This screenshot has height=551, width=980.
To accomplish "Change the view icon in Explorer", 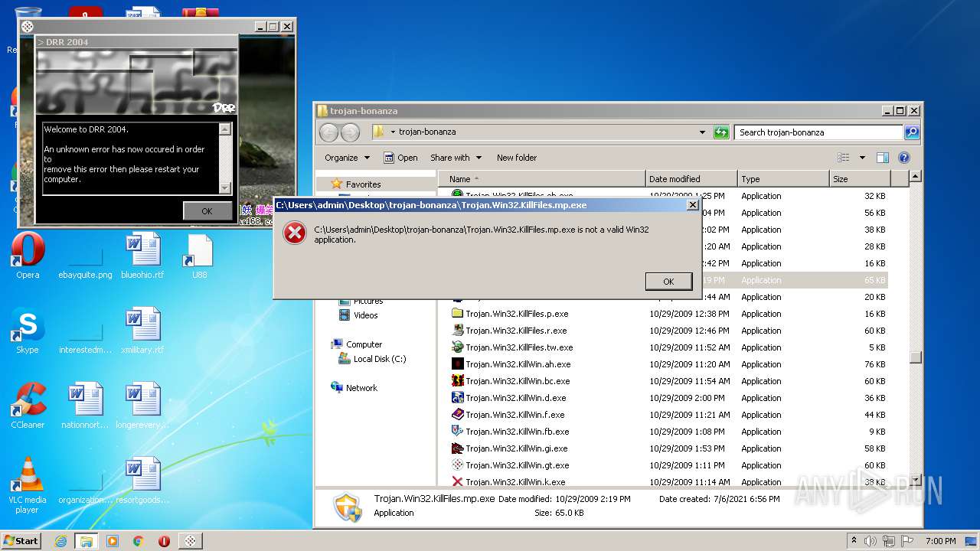I will (x=844, y=158).
